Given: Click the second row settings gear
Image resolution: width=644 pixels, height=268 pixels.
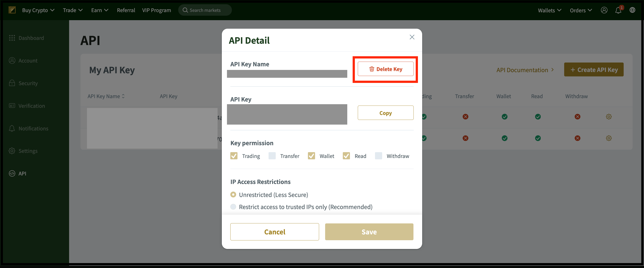Looking at the screenshot, I should [608, 138].
